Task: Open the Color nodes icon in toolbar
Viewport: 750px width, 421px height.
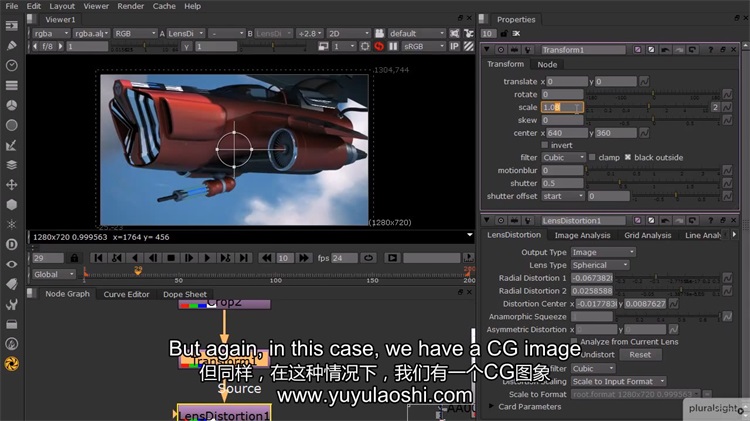Action: click(x=11, y=105)
